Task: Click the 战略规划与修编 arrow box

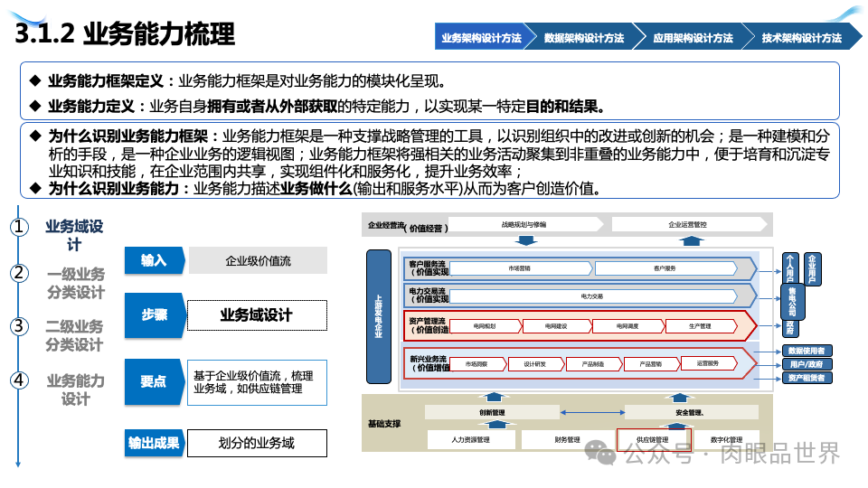Action: point(526,224)
